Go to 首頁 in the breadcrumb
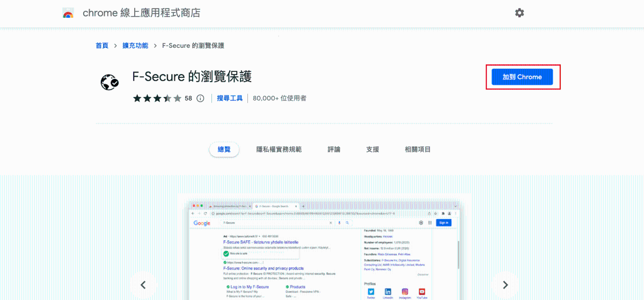 pos(102,46)
